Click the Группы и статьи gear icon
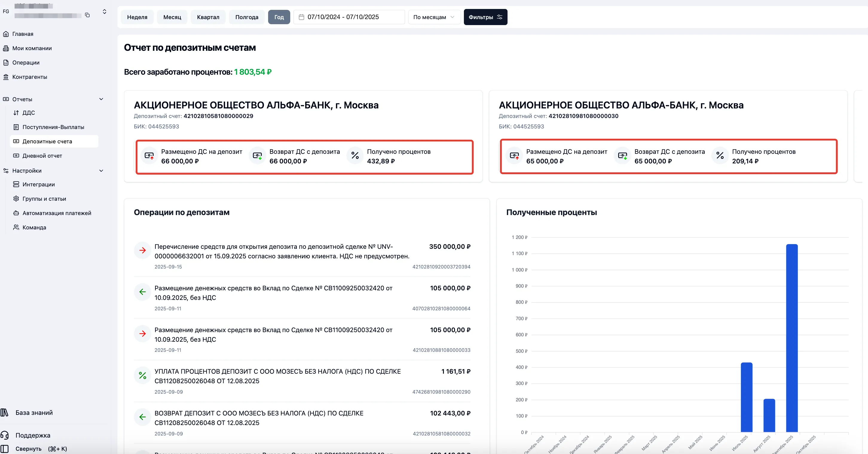The width and height of the screenshot is (868, 454). 16,199
